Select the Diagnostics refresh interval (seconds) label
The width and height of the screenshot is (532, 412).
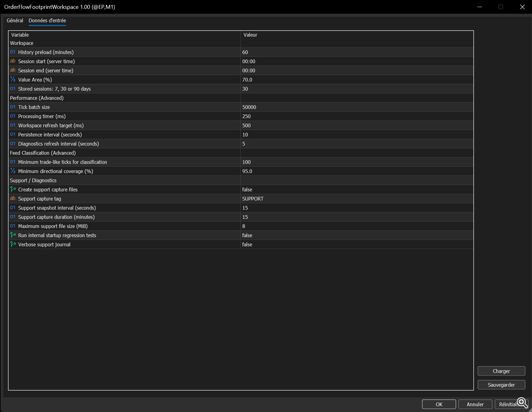(x=59, y=144)
